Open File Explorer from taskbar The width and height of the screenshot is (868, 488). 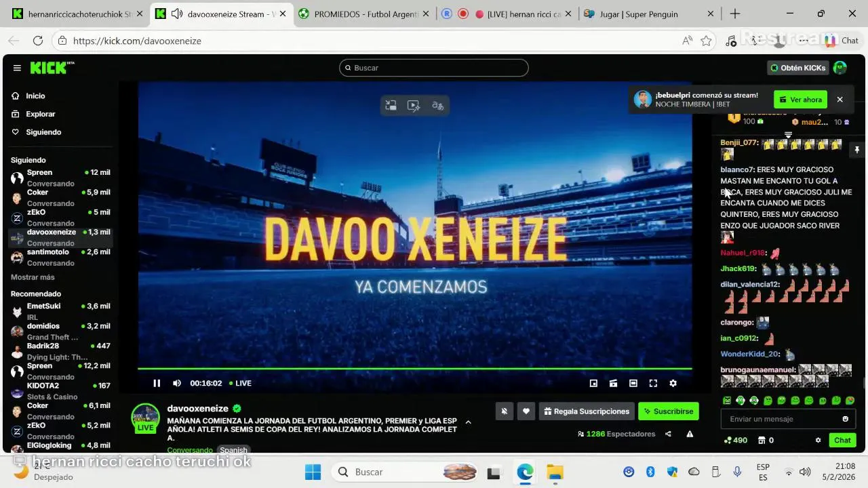tap(555, 472)
